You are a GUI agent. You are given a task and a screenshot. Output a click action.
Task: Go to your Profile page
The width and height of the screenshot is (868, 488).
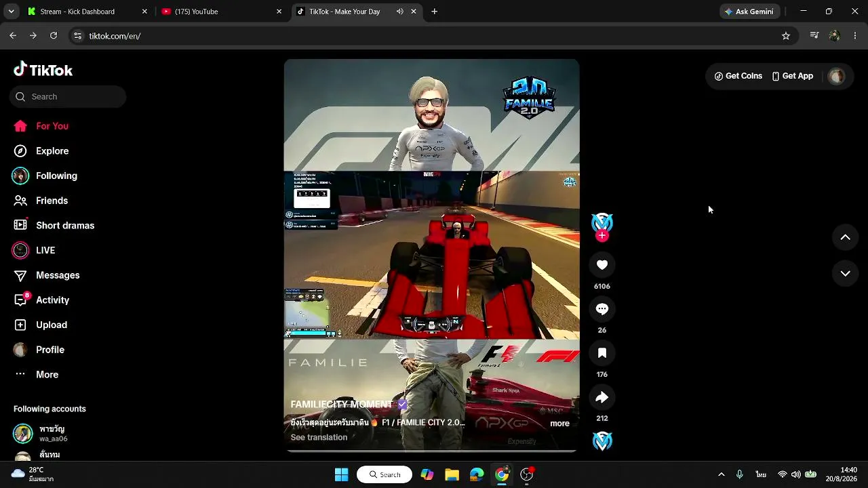[x=39, y=350]
